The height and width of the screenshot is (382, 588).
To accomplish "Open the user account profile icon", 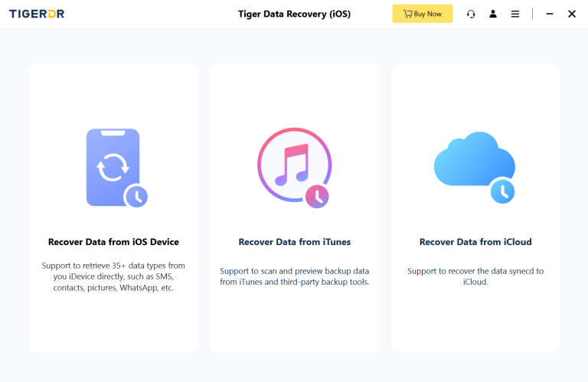I will pos(493,14).
